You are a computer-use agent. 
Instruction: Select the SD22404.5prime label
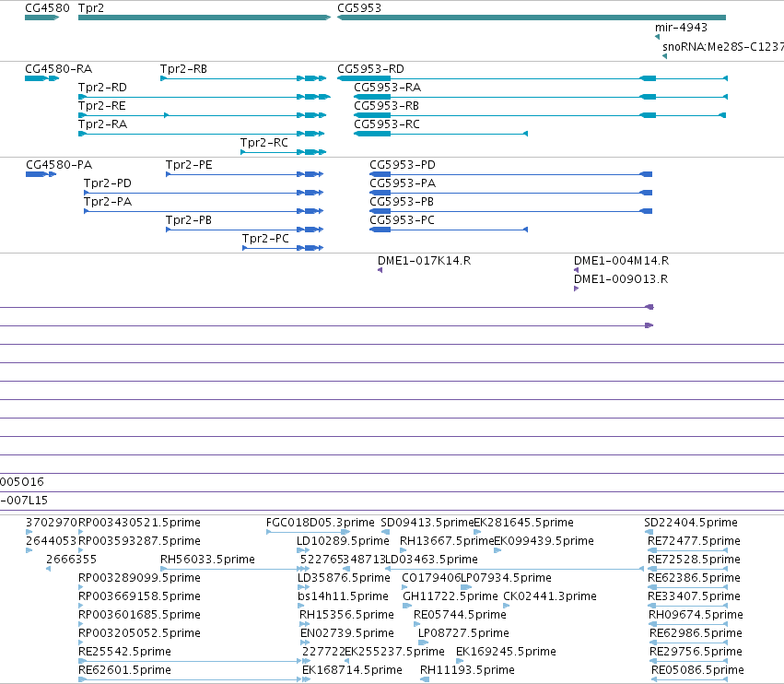(x=691, y=523)
